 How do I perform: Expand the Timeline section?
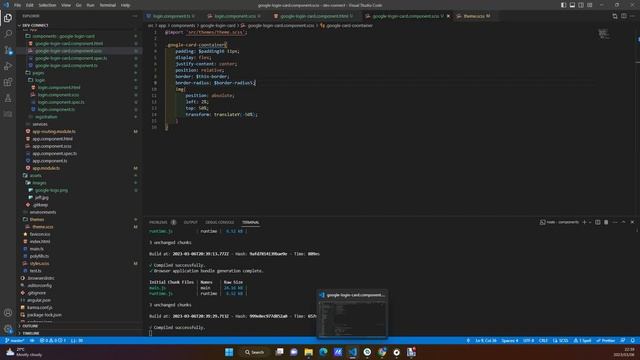coord(31,333)
